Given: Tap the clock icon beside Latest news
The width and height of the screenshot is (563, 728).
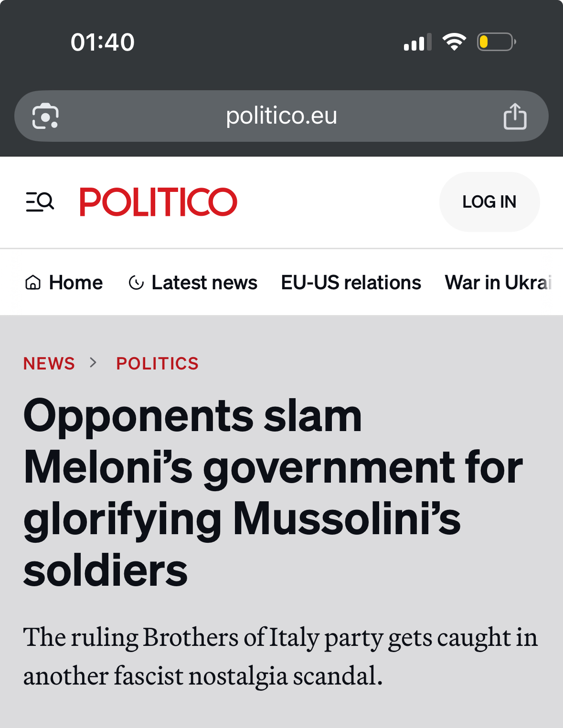Looking at the screenshot, I should pos(136,283).
